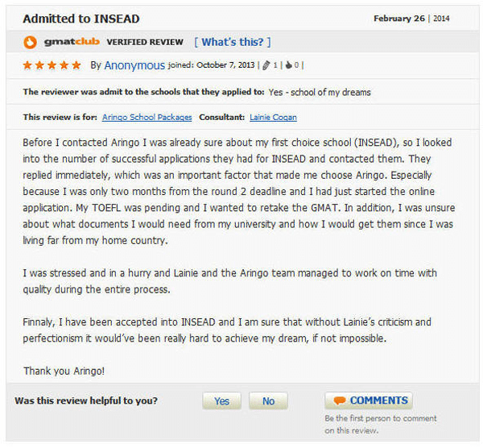
Task: Click the gmatclub wordmark text
Action: tap(72, 42)
